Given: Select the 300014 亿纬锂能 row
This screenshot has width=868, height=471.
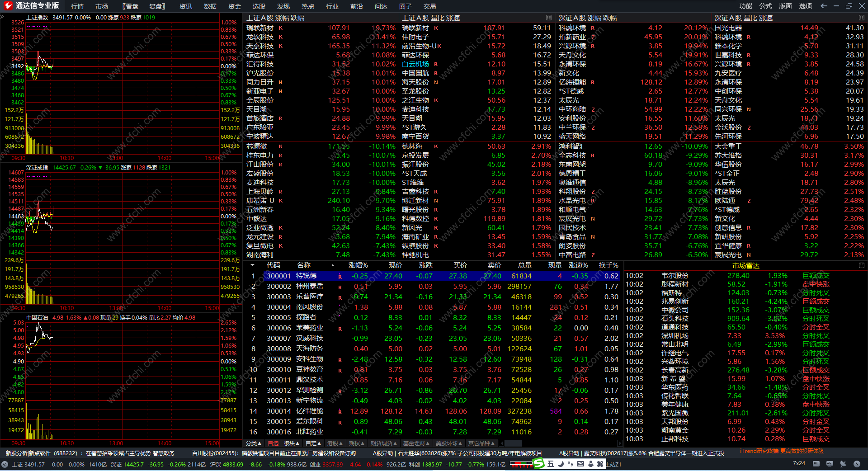Looking at the screenshot, I should (433, 411).
